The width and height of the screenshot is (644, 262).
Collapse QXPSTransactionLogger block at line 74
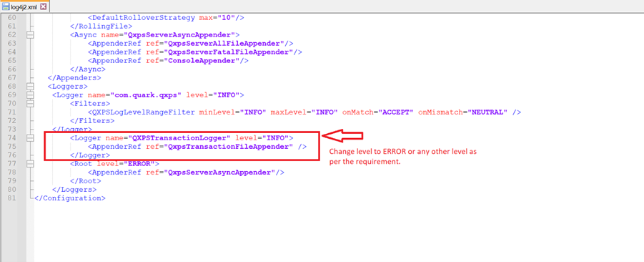30,138
